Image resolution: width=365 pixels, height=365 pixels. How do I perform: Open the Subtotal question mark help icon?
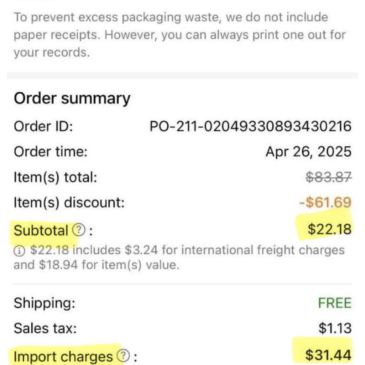pyautogui.click(x=79, y=230)
